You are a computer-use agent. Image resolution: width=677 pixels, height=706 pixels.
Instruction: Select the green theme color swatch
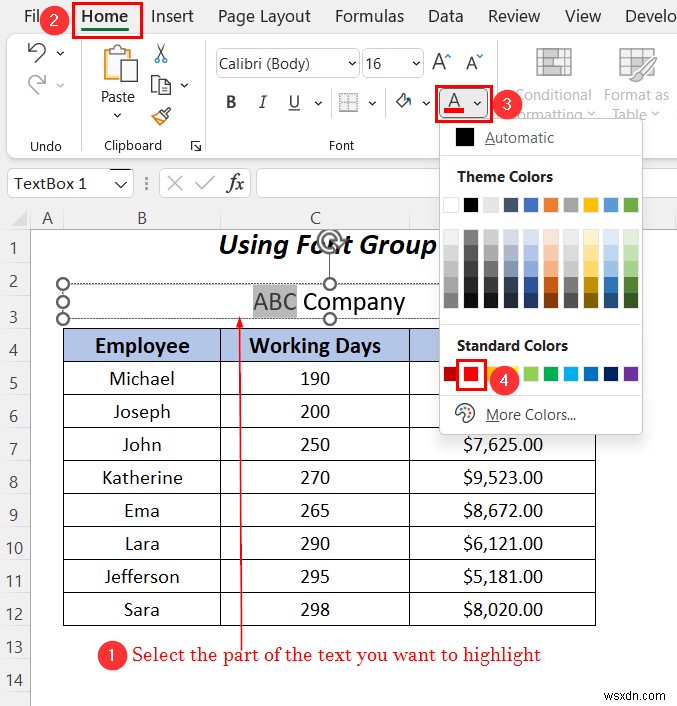click(x=631, y=205)
